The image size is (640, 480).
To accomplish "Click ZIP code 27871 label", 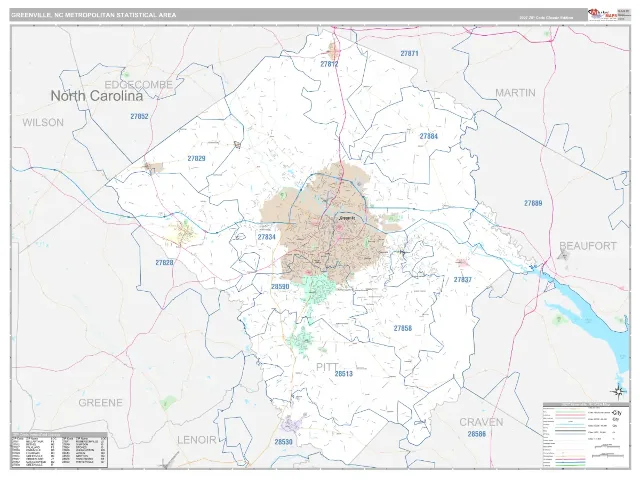I will 409,53.
